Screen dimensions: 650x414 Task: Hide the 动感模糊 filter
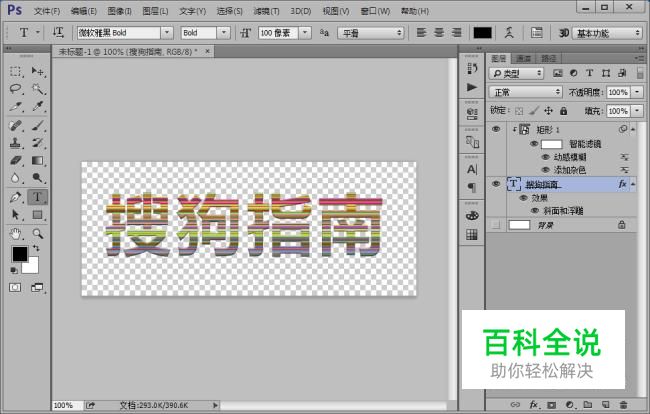pos(546,157)
